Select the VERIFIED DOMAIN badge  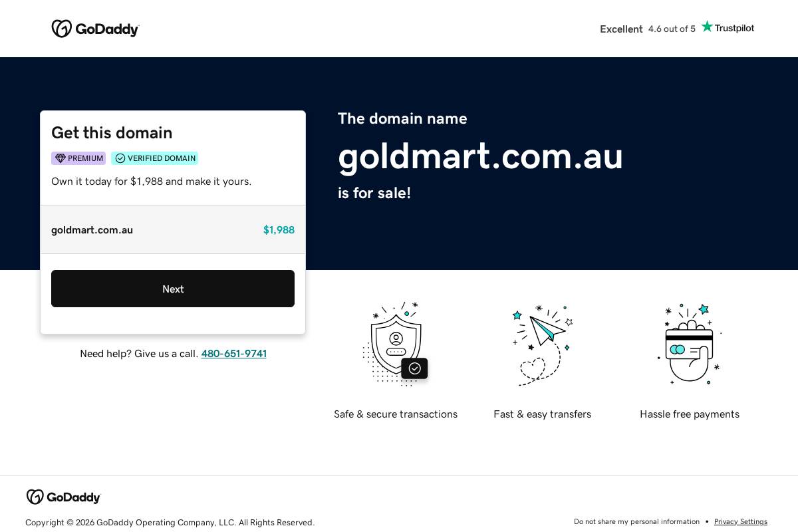pyautogui.click(x=155, y=158)
